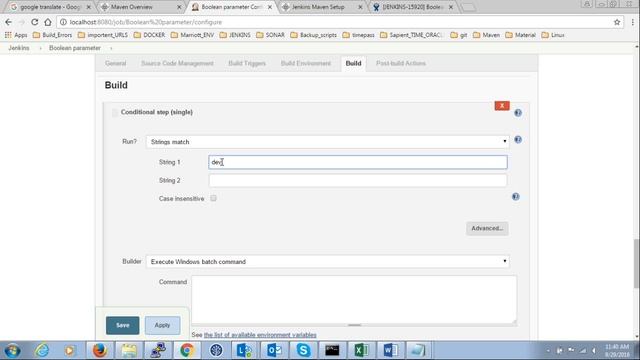This screenshot has height=360, width=640.
Task: Open Skype from taskbar
Action: pos(303,350)
